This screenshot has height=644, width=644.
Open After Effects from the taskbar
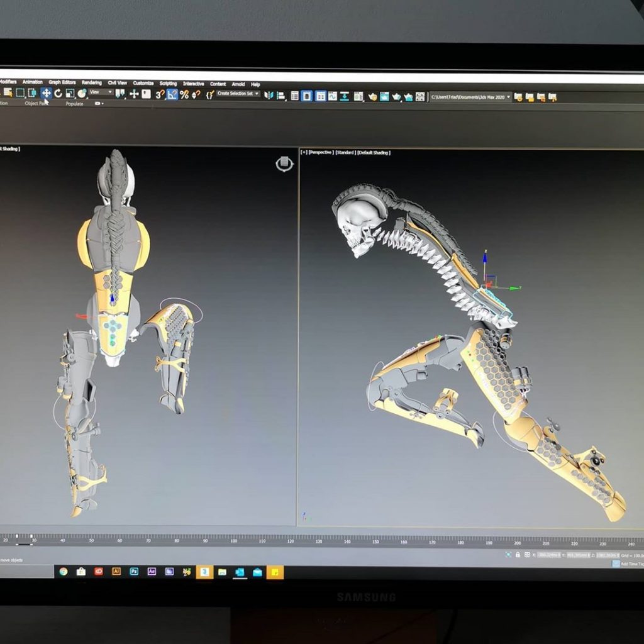pos(152,571)
